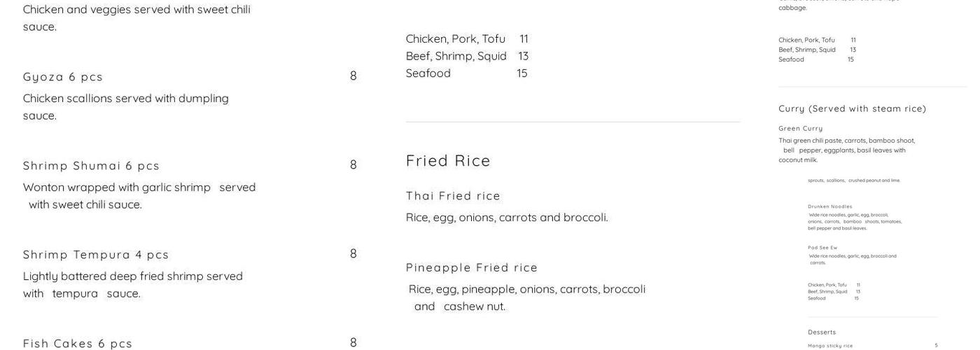Select the Green Curry item in preview
The height and width of the screenshot is (350, 980).
pos(800,128)
